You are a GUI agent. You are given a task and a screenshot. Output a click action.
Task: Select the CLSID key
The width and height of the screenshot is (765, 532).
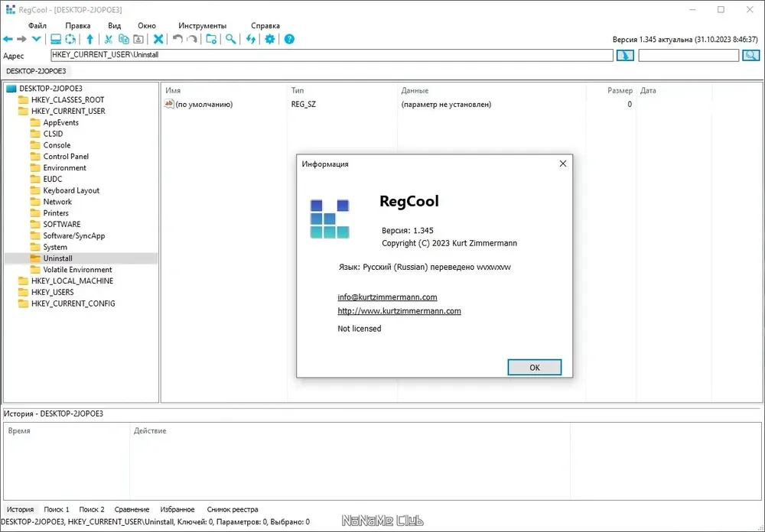pyautogui.click(x=53, y=134)
